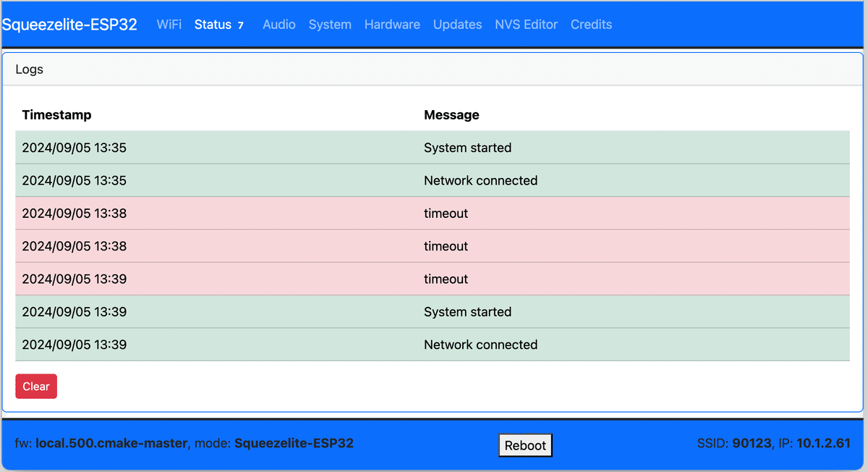This screenshot has height=472, width=868.
Task: Open the Hardware settings tab
Action: click(392, 25)
